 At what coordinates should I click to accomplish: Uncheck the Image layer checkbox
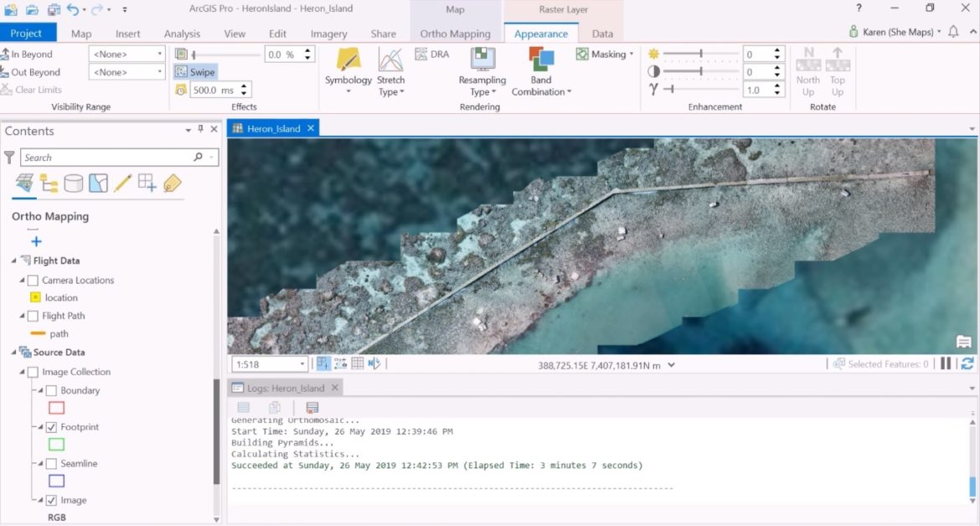tap(52, 500)
